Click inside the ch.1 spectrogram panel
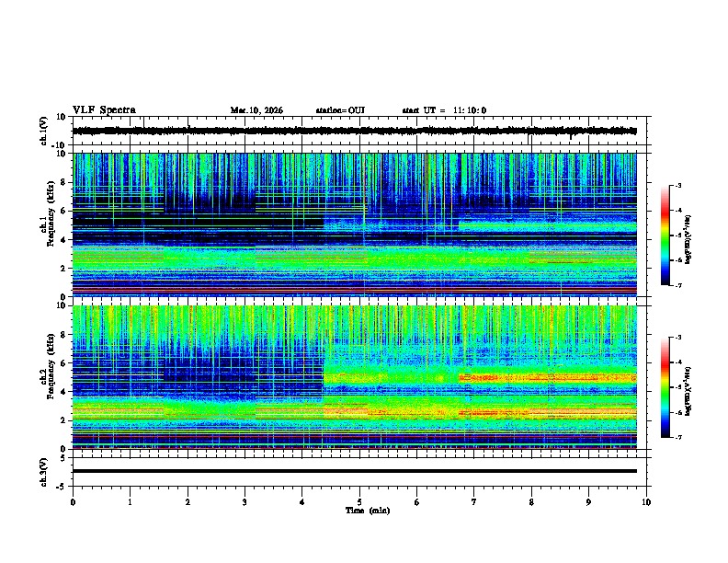 [x=354, y=224]
